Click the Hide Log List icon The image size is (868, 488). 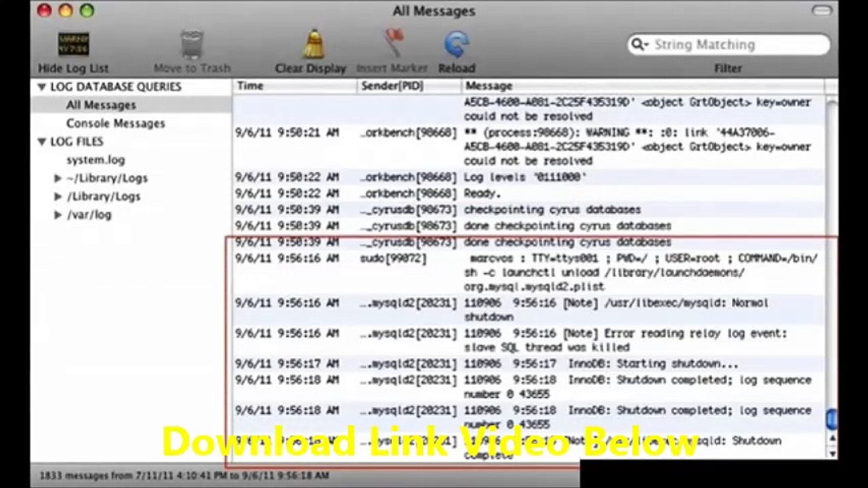point(73,45)
